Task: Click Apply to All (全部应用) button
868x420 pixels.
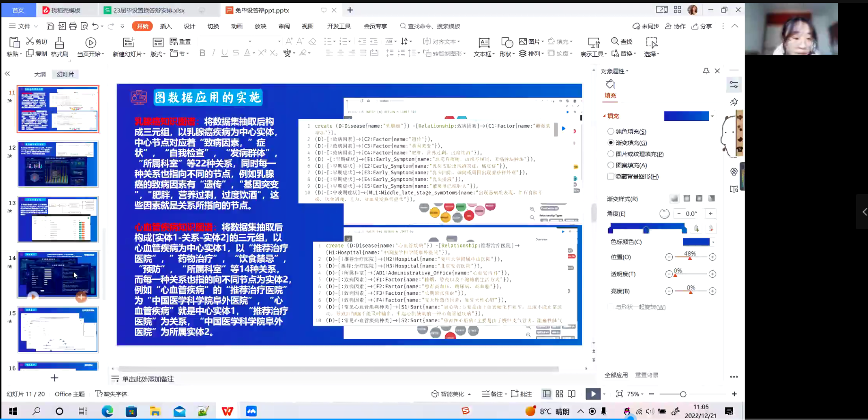Action: pos(616,375)
